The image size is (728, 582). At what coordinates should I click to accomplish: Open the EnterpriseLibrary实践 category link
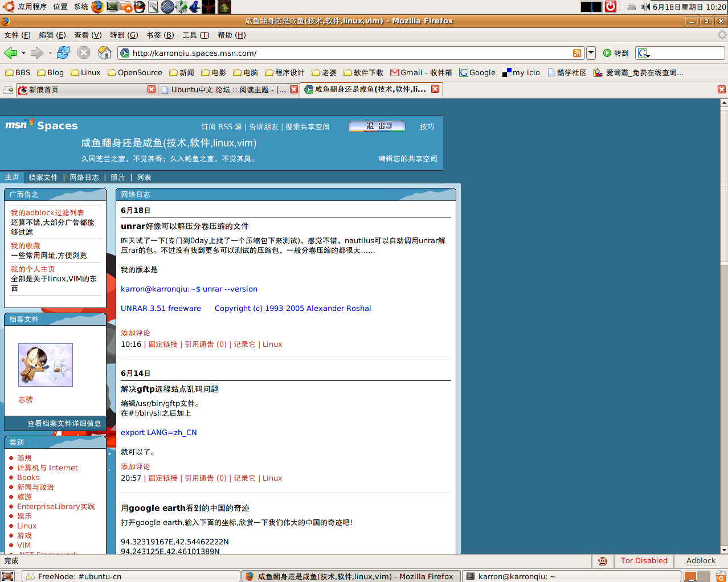[56, 507]
